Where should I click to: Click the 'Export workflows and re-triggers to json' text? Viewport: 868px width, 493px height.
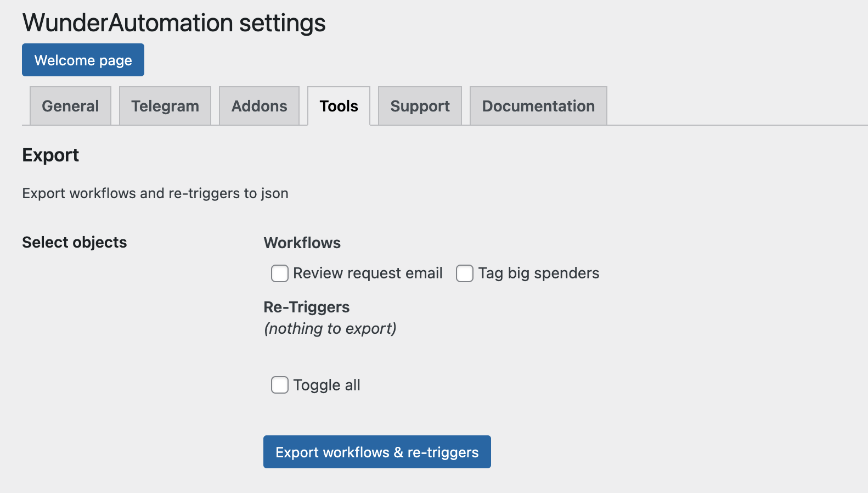pos(155,193)
